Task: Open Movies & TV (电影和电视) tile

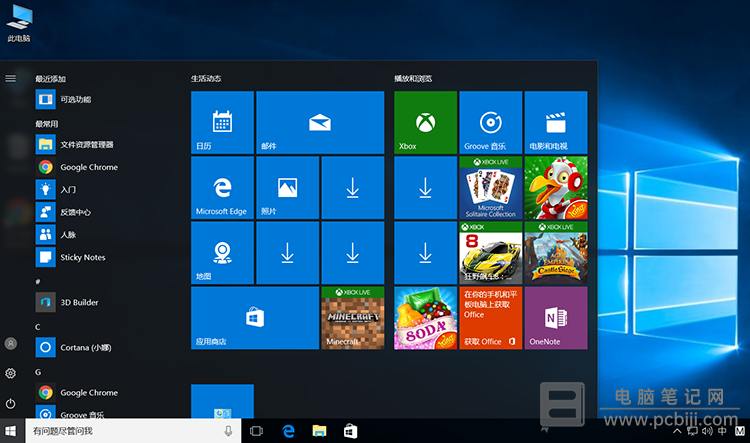Action: pos(556,122)
